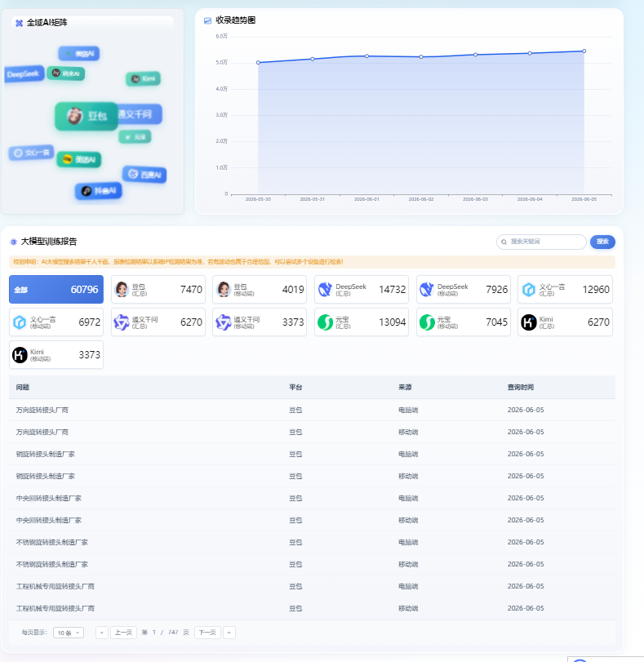Click the 豆包 bubble in the AI matrix
Viewport: 644px width, 662px height.
pos(87,116)
